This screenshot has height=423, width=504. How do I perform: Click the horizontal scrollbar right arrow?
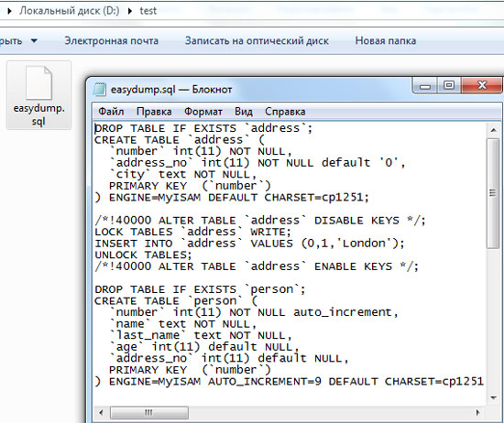click(x=478, y=412)
